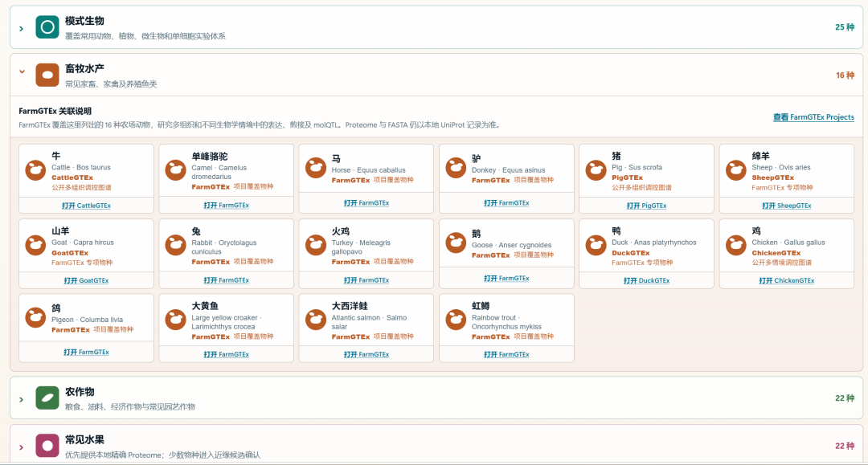The image size is (868, 465).
Task: Click the Goose · Anser cygnoides text
Action: pyautogui.click(x=511, y=245)
